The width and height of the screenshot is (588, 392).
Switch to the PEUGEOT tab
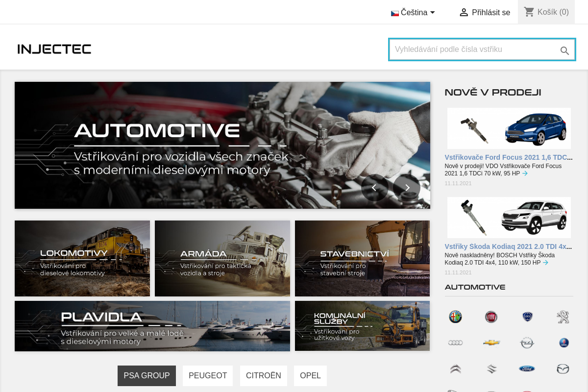point(208,376)
